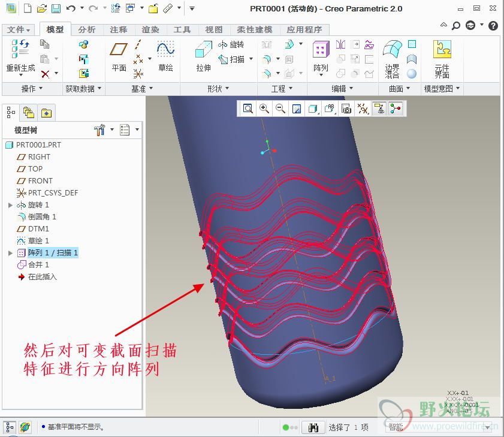Image resolution: width=504 pixels, height=437 pixels.
Task: Open the 视图 ribbon tab
Action: pos(214,29)
